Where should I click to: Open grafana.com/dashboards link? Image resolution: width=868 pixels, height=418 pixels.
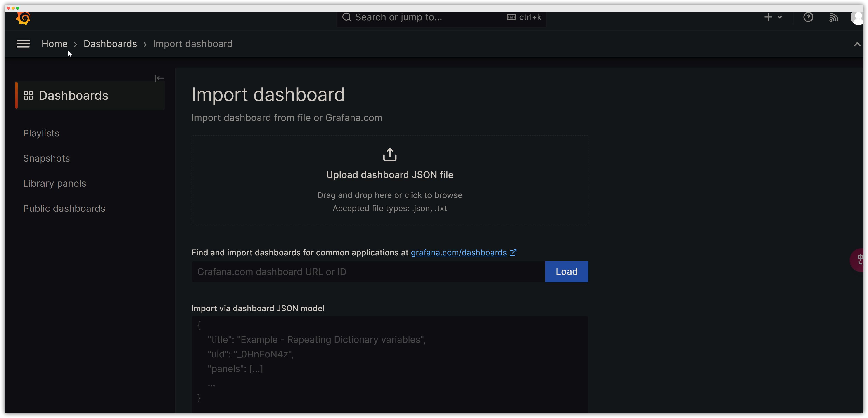click(459, 252)
